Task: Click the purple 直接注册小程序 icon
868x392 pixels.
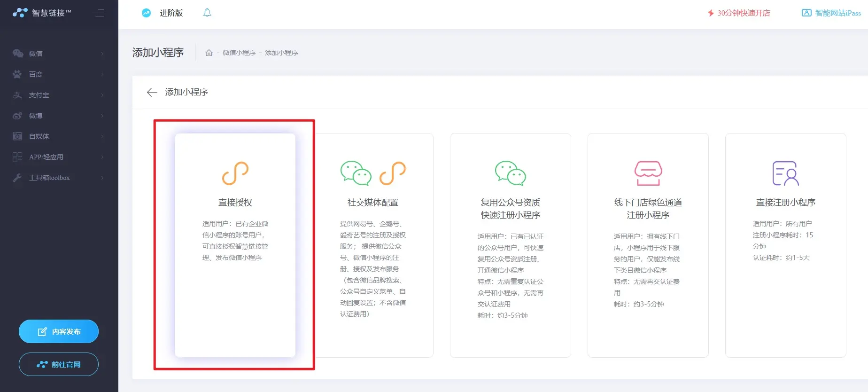Action: (785, 173)
